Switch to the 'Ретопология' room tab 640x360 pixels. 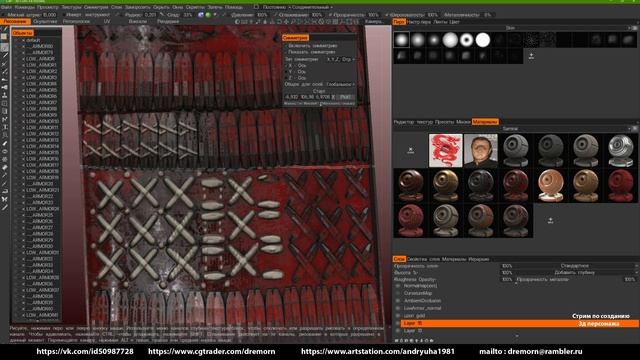coord(76,21)
